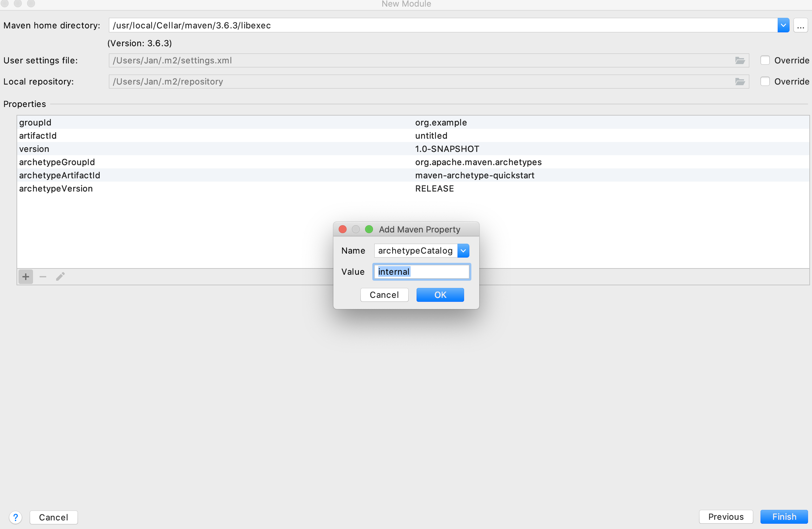812x529 pixels.
Task: Expand Maven home directory dropdown
Action: pos(783,26)
